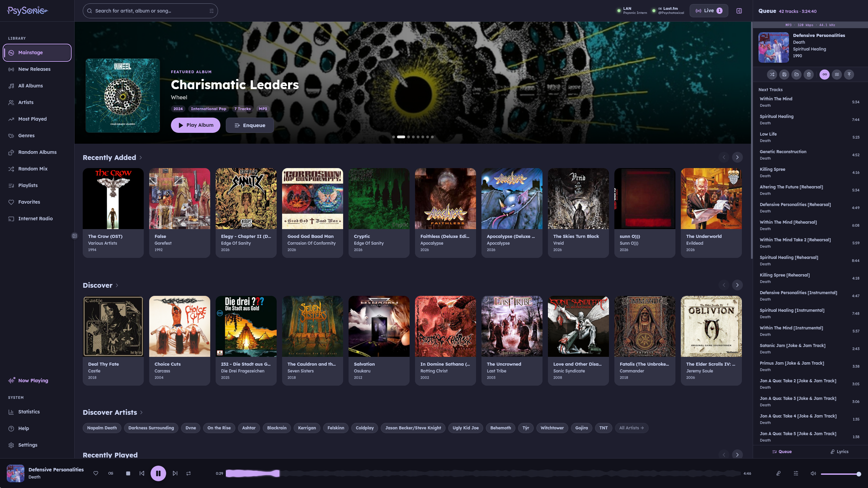The width and height of the screenshot is (868, 488).
Task: Open The Crow (OST) album cover
Action: tap(113, 199)
